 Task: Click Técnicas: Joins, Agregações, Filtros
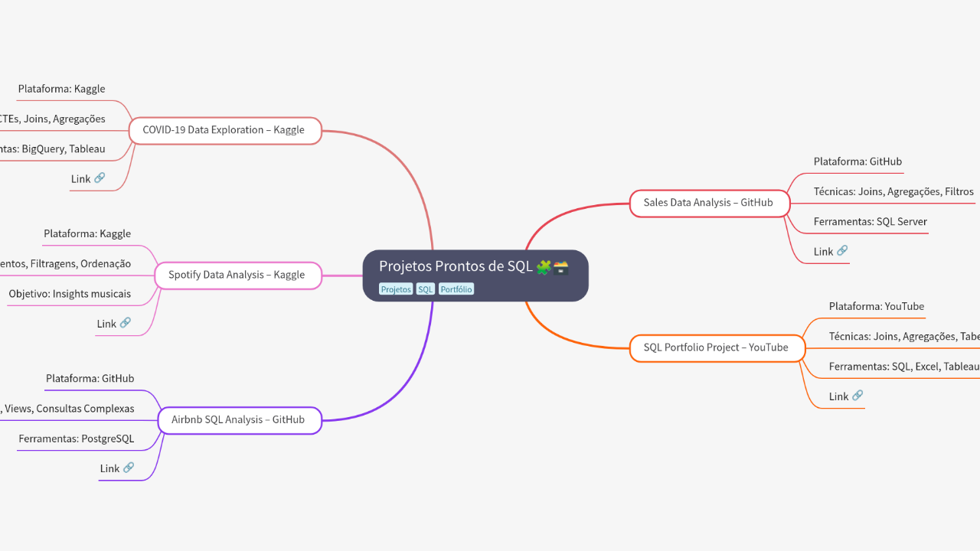tap(893, 191)
